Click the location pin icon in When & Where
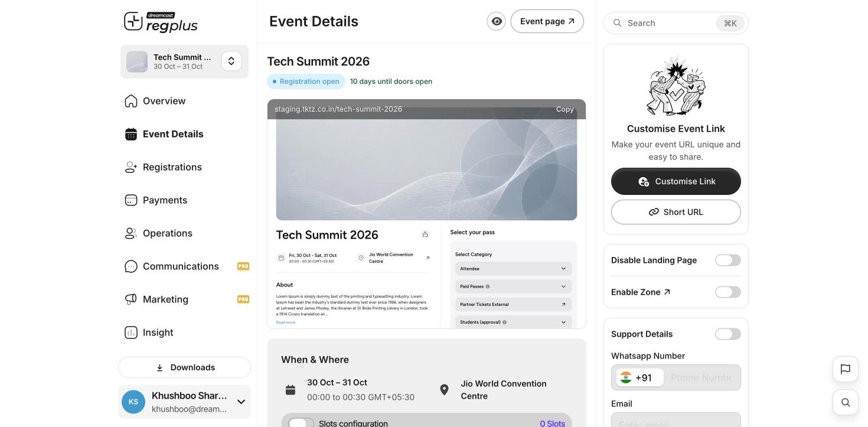This screenshot has height=427, width=868. point(444,390)
